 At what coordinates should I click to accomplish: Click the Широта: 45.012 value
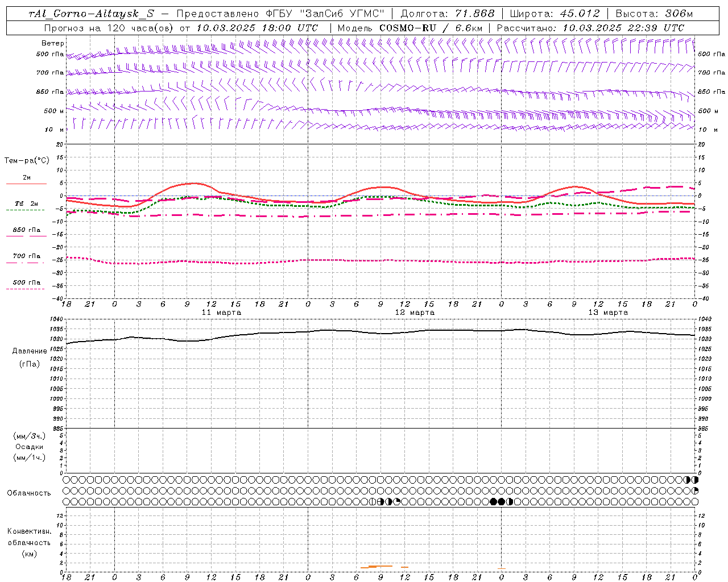coord(555,14)
